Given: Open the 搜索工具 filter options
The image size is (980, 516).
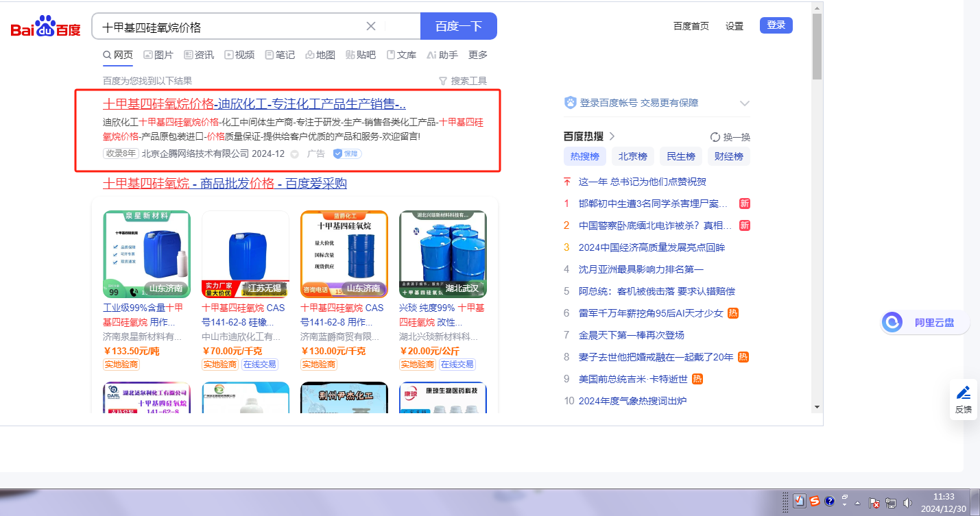Looking at the screenshot, I should [x=463, y=81].
